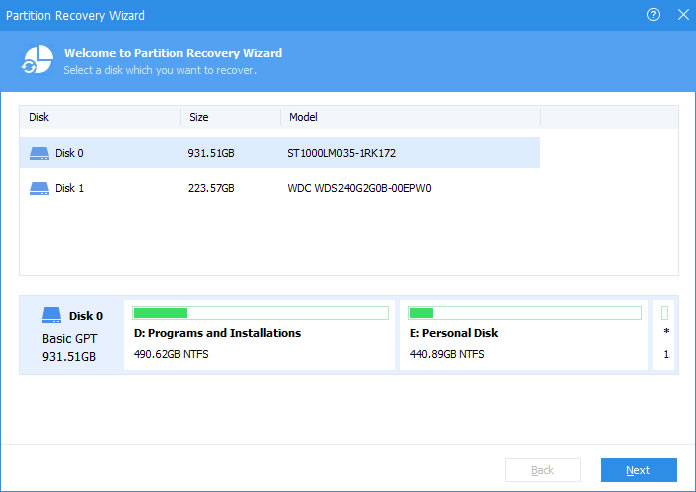This screenshot has width=696, height=492.
Task: Click the 931.51GB size cell
Action: pos(211,153)
